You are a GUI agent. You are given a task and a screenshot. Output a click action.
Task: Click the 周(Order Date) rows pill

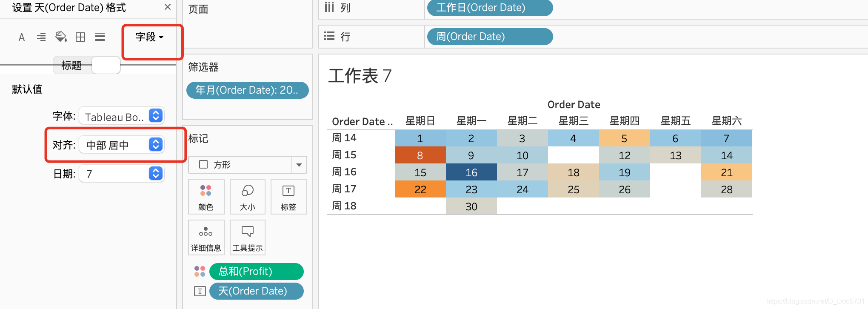[x=490, y=37]
